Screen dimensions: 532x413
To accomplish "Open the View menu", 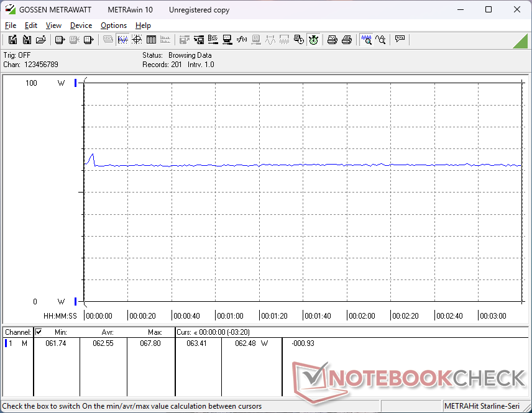I will (x=53, y=25).
